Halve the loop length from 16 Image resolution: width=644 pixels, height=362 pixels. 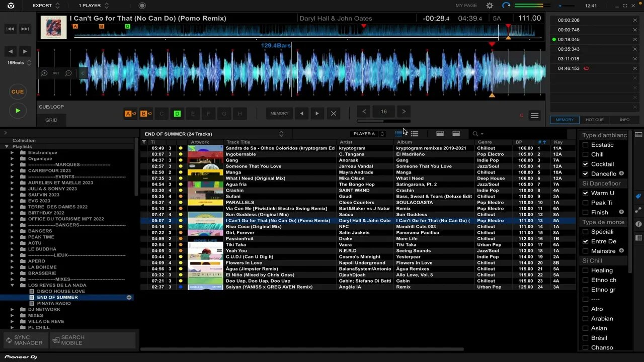tap(364, 112)
